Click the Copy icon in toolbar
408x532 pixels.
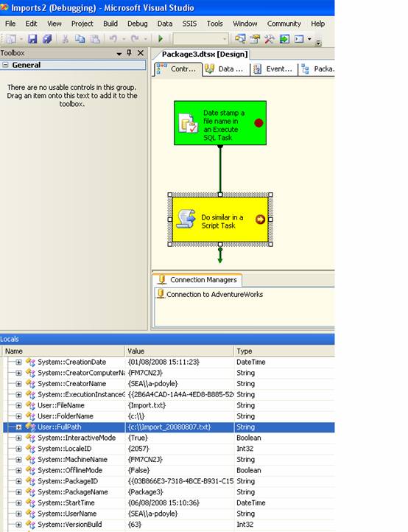pyautogui.click(x=80, y=39)
